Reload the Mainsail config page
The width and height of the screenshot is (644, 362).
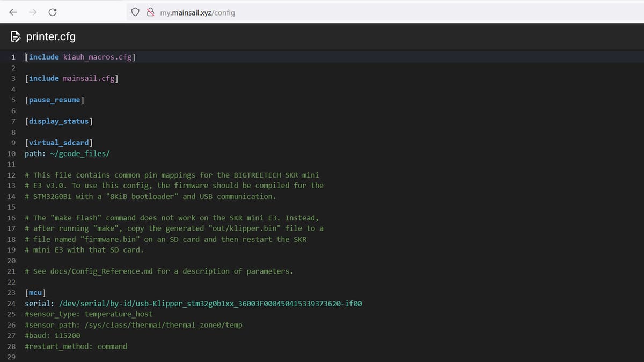tap(53, 12)
